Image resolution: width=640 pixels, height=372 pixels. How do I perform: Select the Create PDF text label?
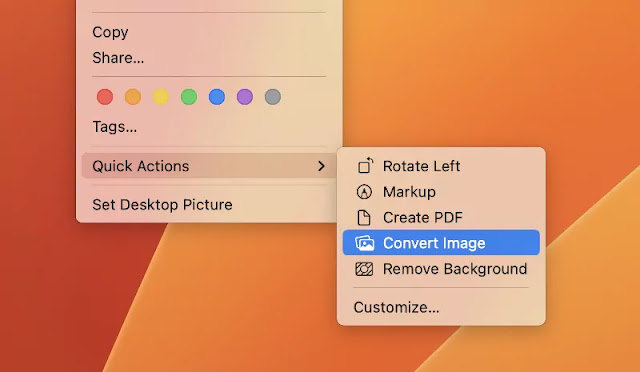[422, 217]
